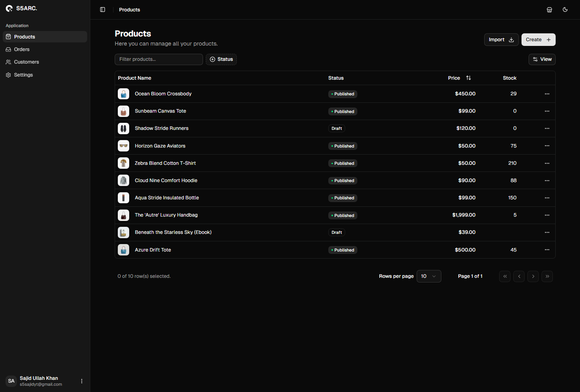Viewport: 580px width, 392px height.
Task: Click the Draft badge on Shadow Stride Runners
Action: pyautogui.click(x=337, y=128)
